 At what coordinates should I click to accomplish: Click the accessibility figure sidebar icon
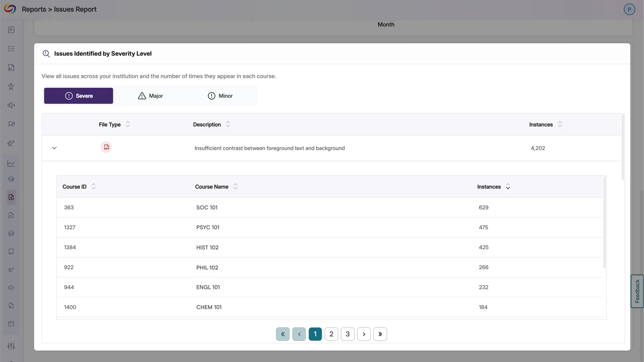click(x=11, y=86)
